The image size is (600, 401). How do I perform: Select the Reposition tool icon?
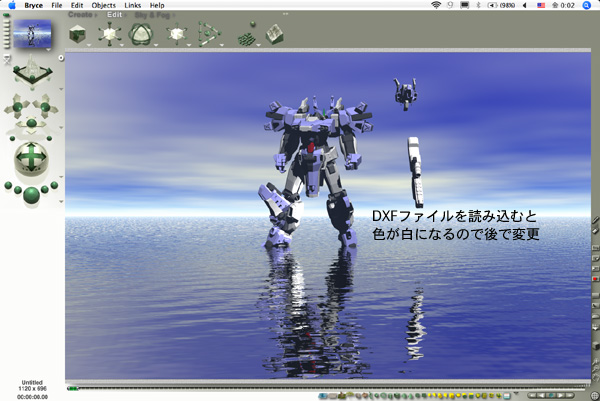tap(176, 34)
